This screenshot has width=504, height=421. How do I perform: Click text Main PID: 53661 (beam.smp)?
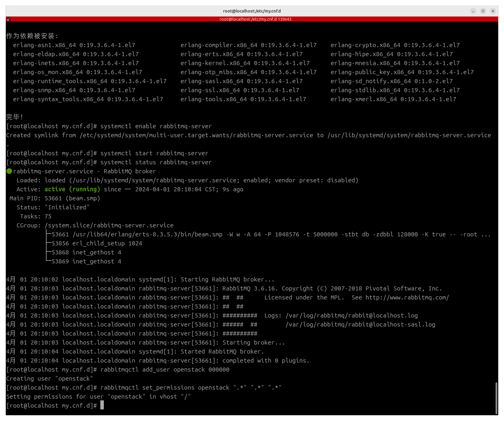click(55, 199)
